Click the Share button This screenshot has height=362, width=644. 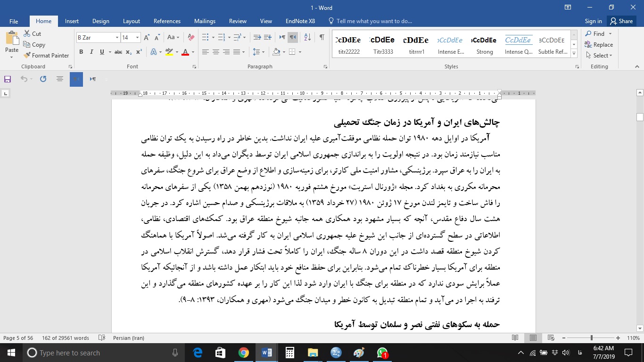pyautogui.click(x=621, y=21)
